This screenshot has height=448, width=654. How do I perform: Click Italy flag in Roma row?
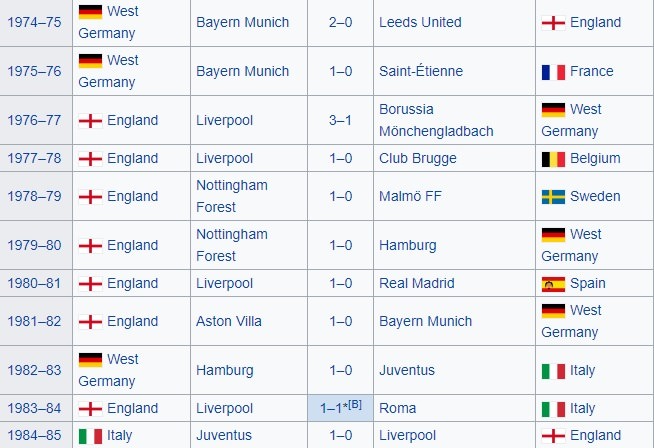pyautogui.click(x=553, y=408)
